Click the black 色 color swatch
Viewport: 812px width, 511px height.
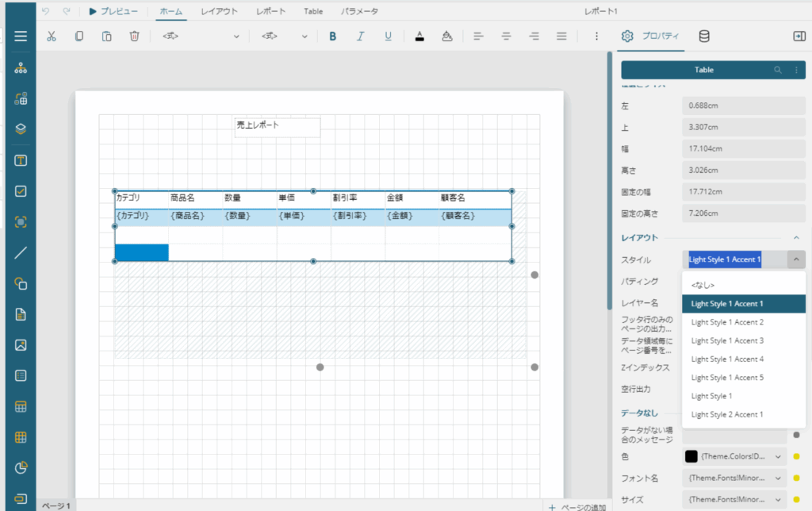pyautogui.click(x=691, y=456)
